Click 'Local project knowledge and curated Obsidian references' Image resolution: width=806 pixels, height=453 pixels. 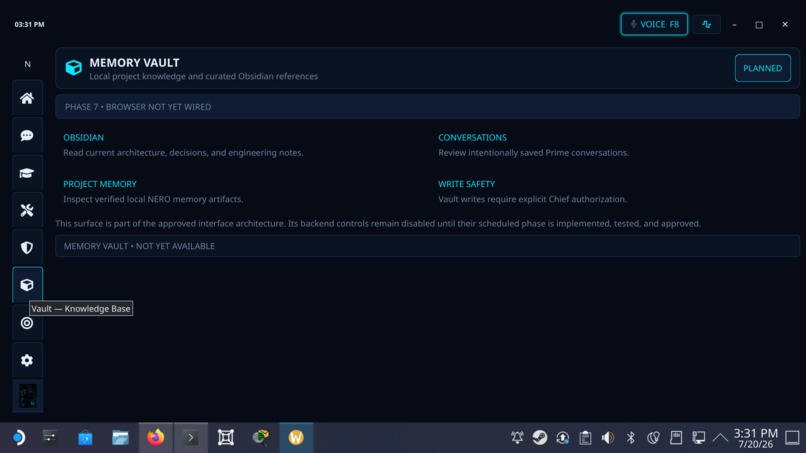(x=204, y=76)
